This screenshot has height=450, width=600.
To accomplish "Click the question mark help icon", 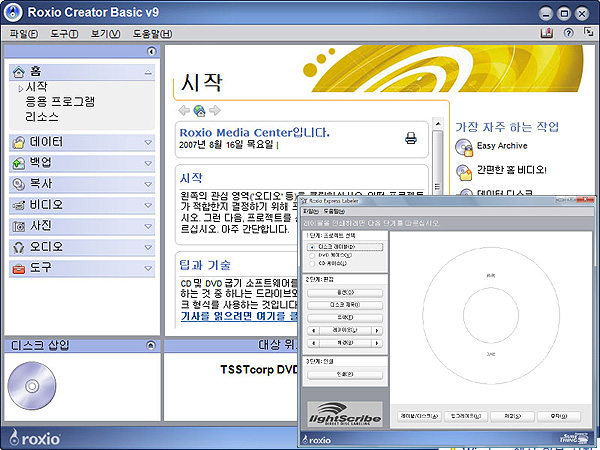I will click(568, 33).
